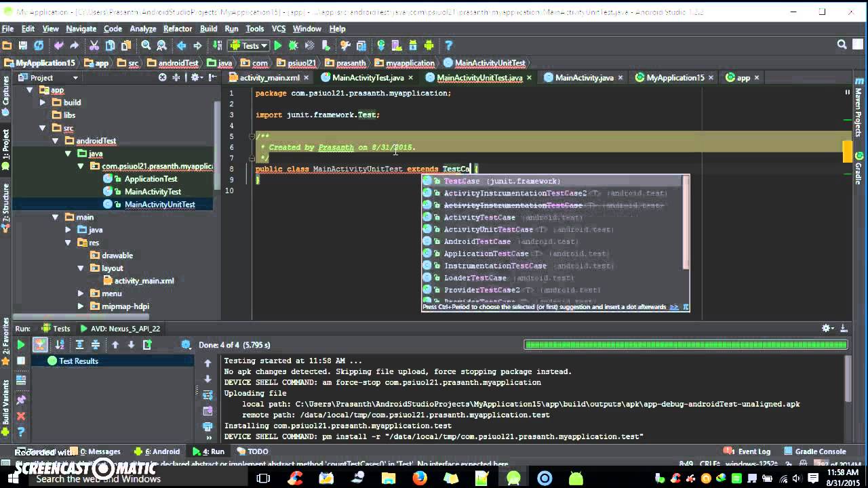Image resolution: width=868 pixels, height=488 pixels.
Task: Click the Cut scissors icon
Action: point(94,45)
